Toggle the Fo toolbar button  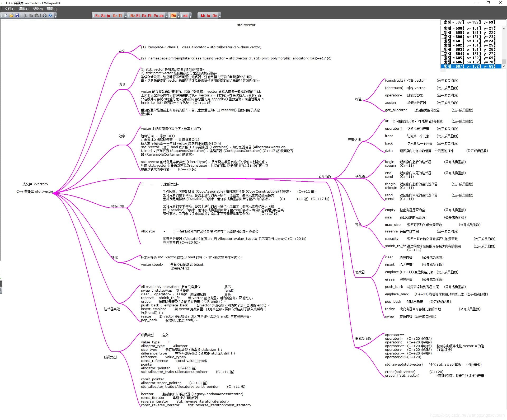(97, 16)
